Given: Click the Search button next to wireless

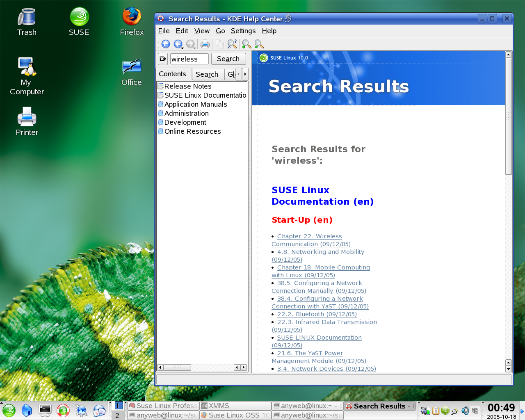Looking at the screenshot, I should point(228,59).
